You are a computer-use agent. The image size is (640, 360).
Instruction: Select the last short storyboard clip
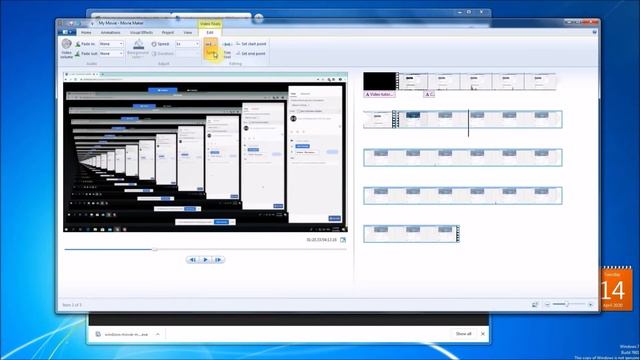pyautogui.click(x=411, y=234)
